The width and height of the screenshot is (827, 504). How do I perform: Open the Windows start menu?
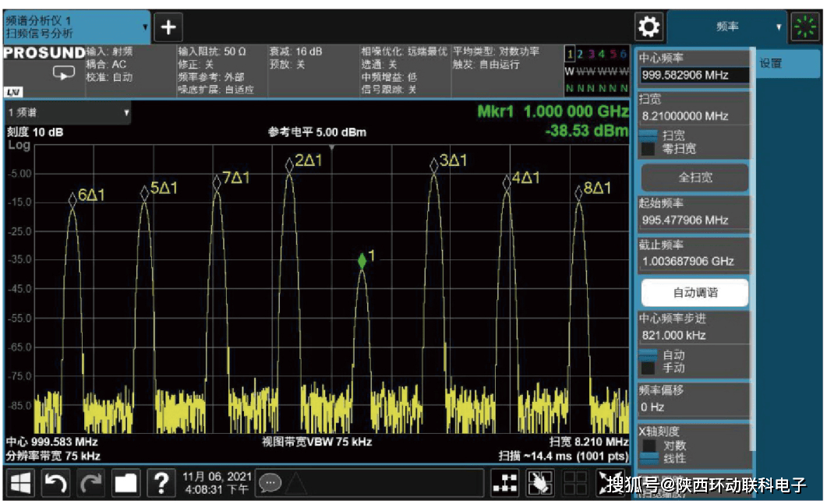pyautogui.click(x=21, y=484)
